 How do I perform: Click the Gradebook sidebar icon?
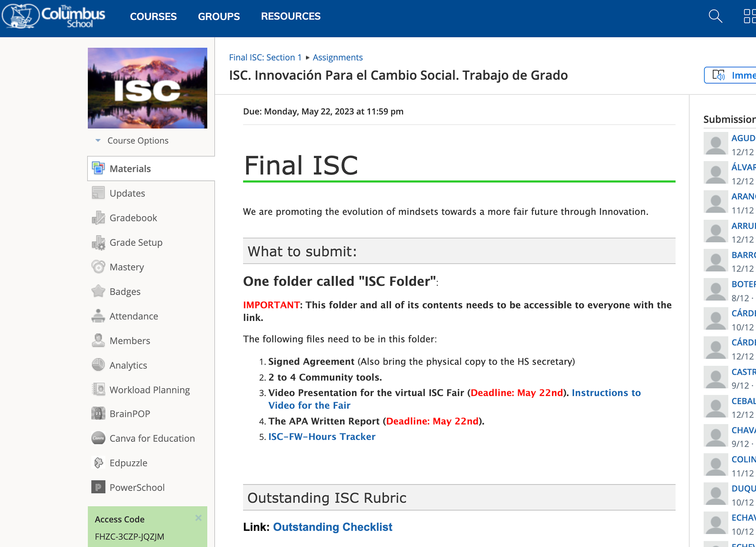[x=98, y=218]
